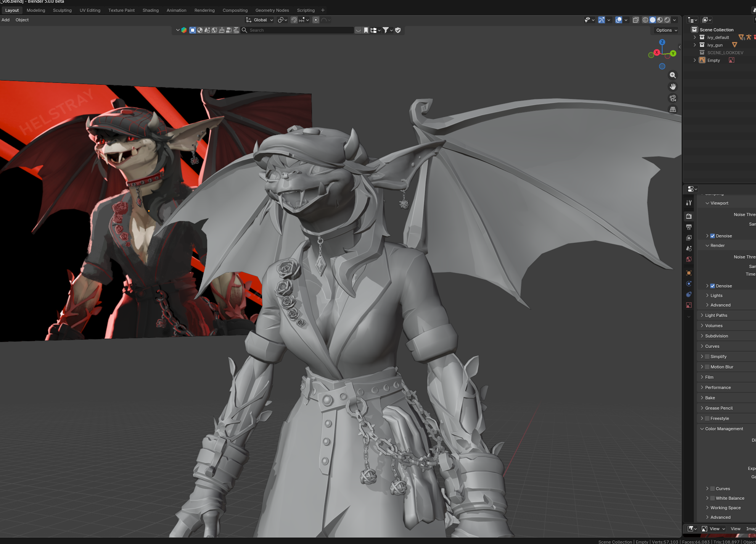The width and height of the screenshot is (756, 544).
Task: Expand the ivy_default collection
Action: click(x=695, y=37)
